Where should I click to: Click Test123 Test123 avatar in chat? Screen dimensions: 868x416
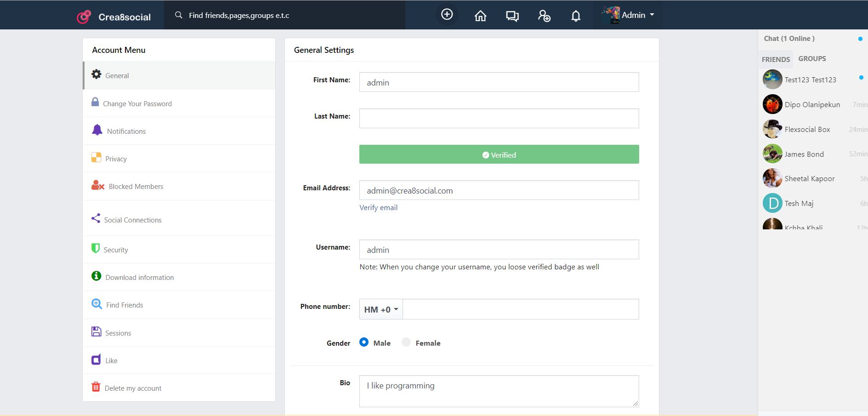tap(772, 80)
